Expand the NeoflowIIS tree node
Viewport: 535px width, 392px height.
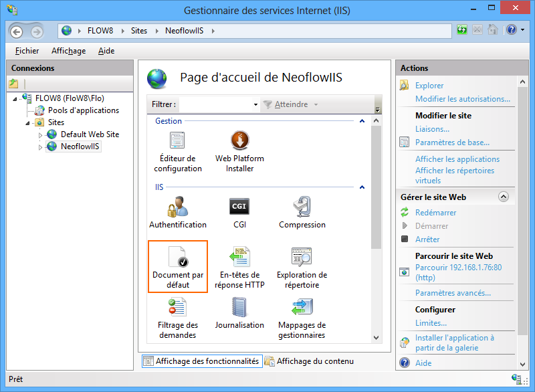pos(40,147)
